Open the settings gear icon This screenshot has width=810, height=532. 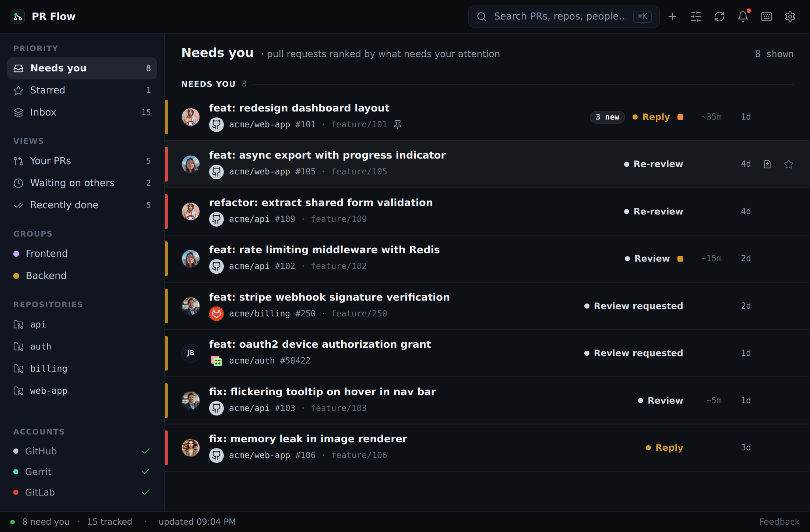pyautogui.click(x=790, y=17)
